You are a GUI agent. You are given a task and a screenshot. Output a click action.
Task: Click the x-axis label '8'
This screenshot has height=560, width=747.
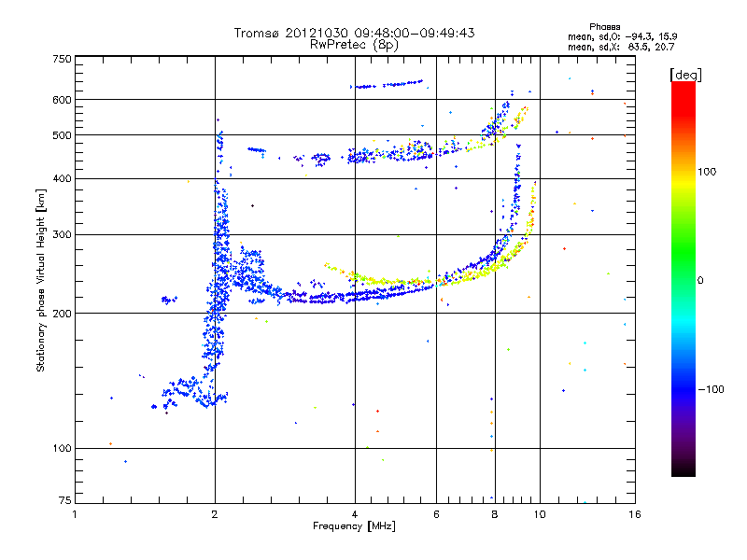tap(495, 514)
